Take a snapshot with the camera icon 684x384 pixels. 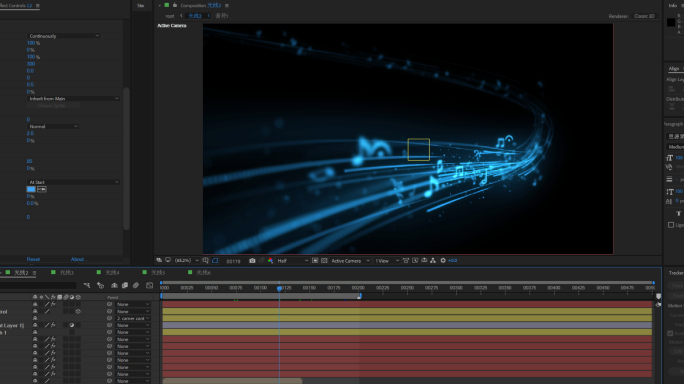point(252,261)
